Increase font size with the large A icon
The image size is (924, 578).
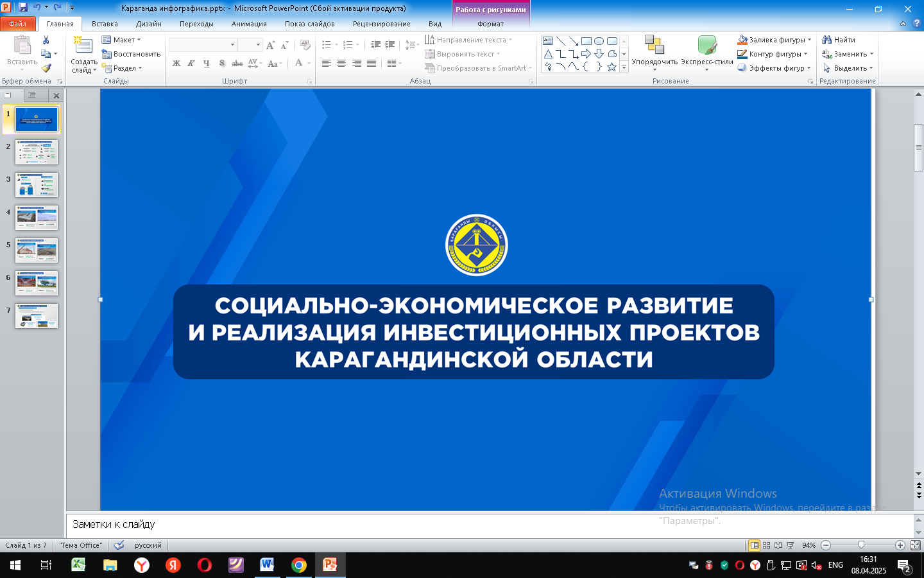(x=270, y=45)
